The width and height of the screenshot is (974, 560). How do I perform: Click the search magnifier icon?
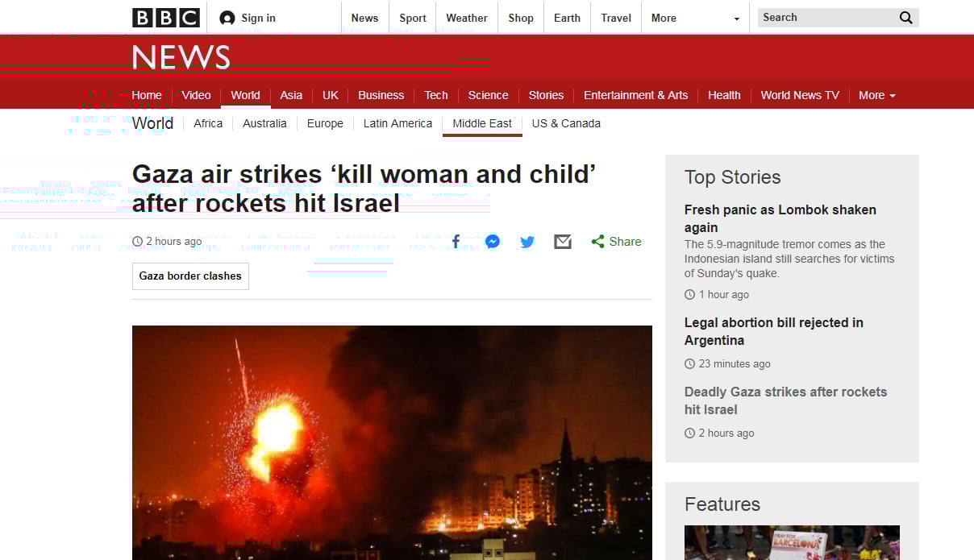coord(906,18)
